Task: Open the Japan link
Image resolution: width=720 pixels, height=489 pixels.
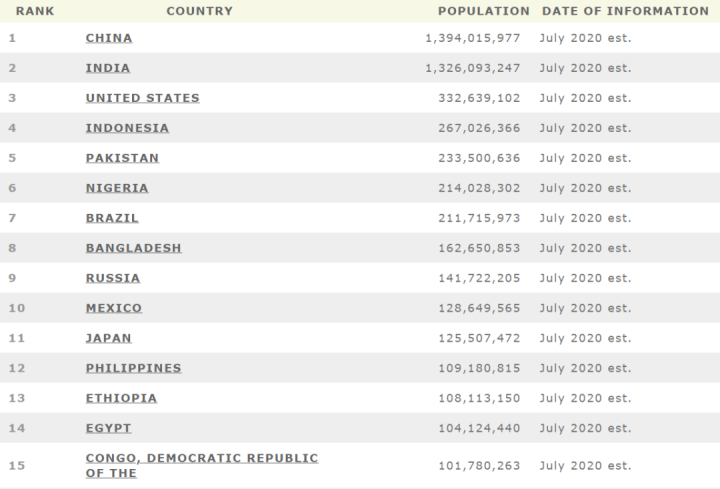Action: click(108, 338)
